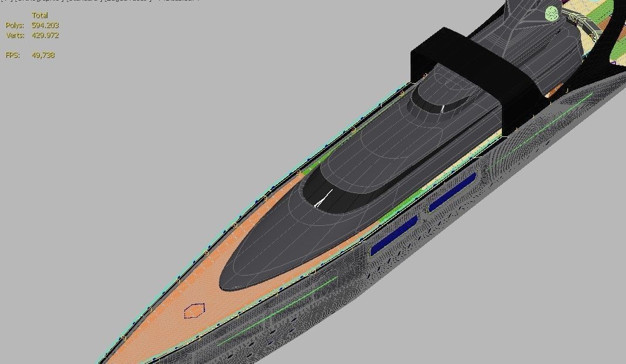Select the blue hull window nearest the bow
The width and height of the screenshot is (626, 364).
coord(394,235)
